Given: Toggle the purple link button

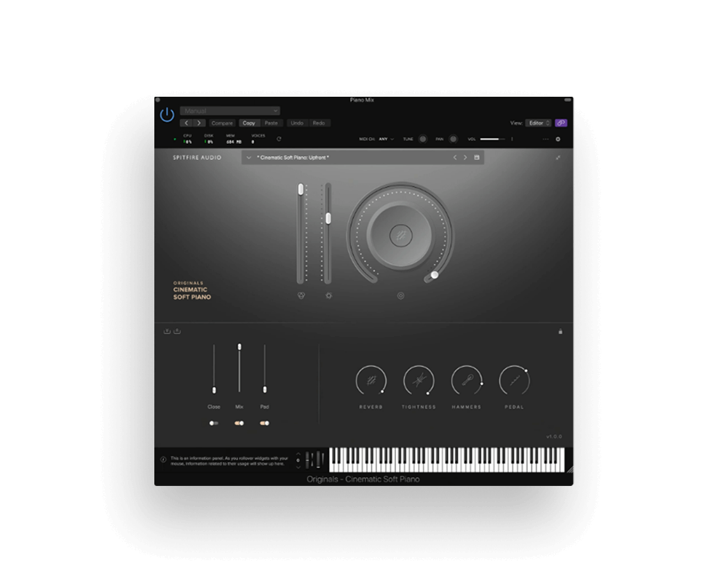Looking at the screenshot, I should point(561,123).
